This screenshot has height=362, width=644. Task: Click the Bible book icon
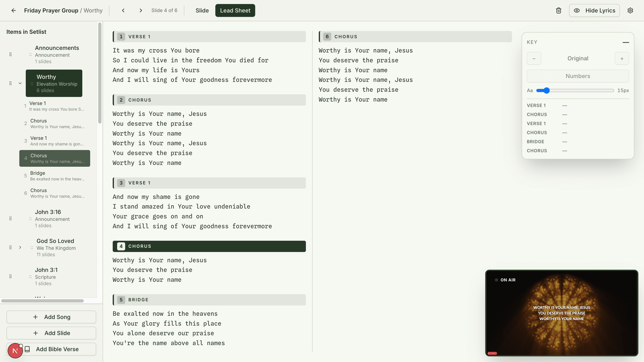[27, 349]
